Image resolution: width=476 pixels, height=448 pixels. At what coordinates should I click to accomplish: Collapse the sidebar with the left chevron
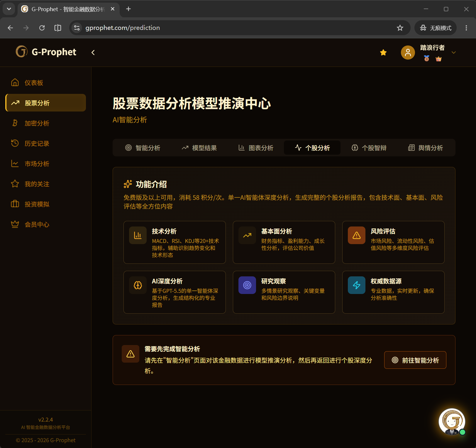93,53
